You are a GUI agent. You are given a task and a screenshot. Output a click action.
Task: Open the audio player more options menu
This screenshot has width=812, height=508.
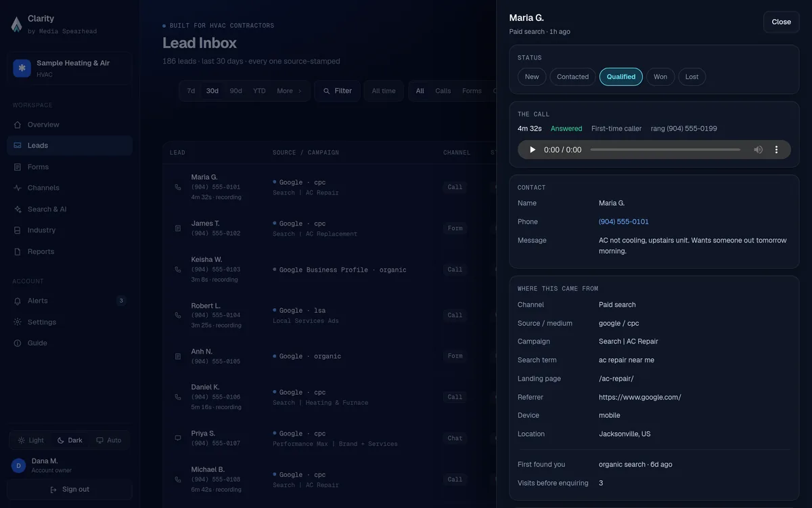click(x=777, y=150)
